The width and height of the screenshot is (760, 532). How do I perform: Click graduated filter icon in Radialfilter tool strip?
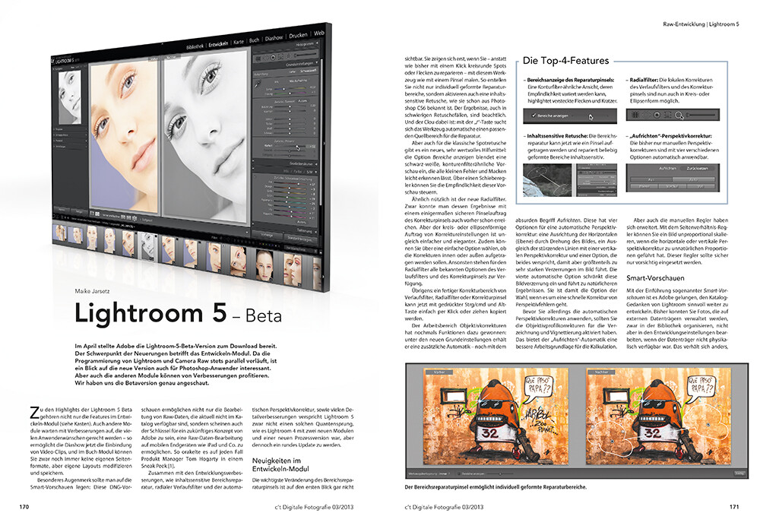(x=668, y=115)
